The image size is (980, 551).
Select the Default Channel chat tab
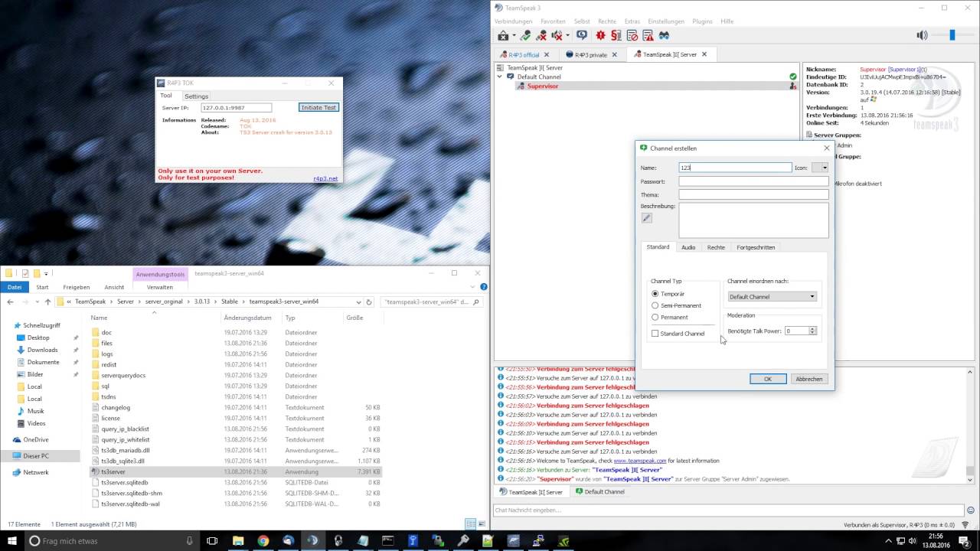click(599, 491)
